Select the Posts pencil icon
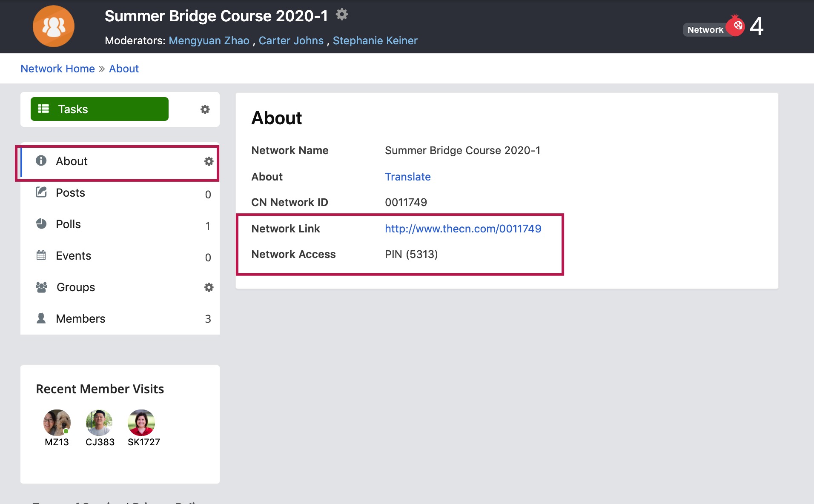Image resolution: width=814 pixels, height=504 pixels. pyautogui.click(x=41, y=192)
